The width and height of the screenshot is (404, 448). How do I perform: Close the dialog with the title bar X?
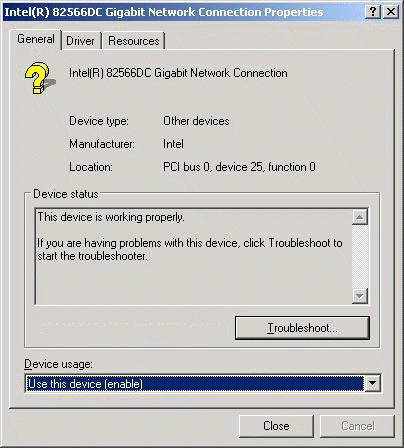391,12
